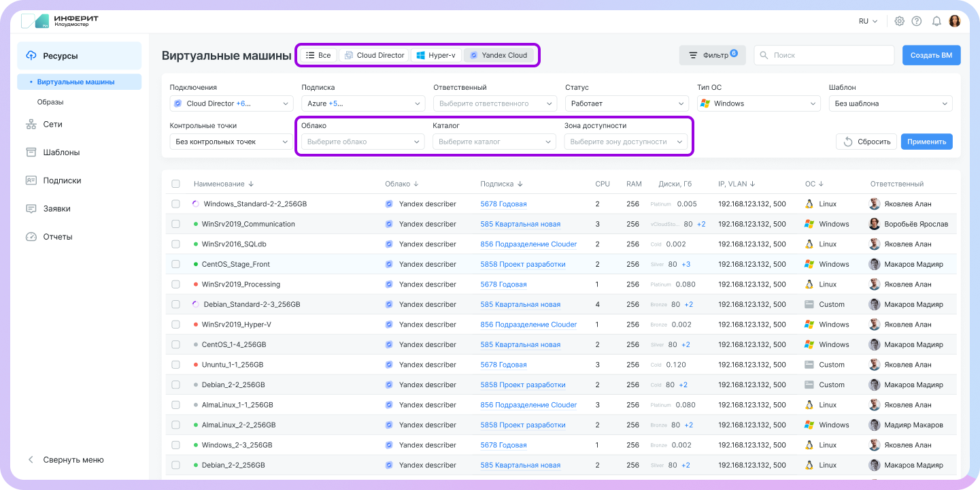Toggle the select-all checkbox in table header
Viewport: 980px width, 490px height.
(176, 184)
